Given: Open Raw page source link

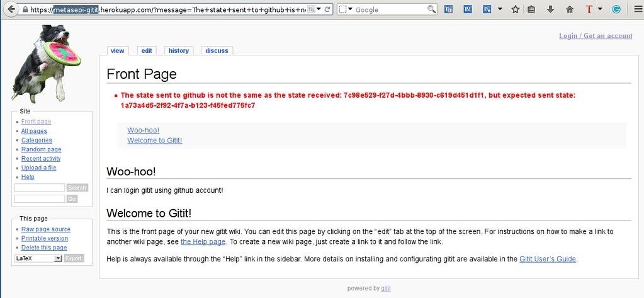Looking at the screenshot, I should tap(45, 229).
